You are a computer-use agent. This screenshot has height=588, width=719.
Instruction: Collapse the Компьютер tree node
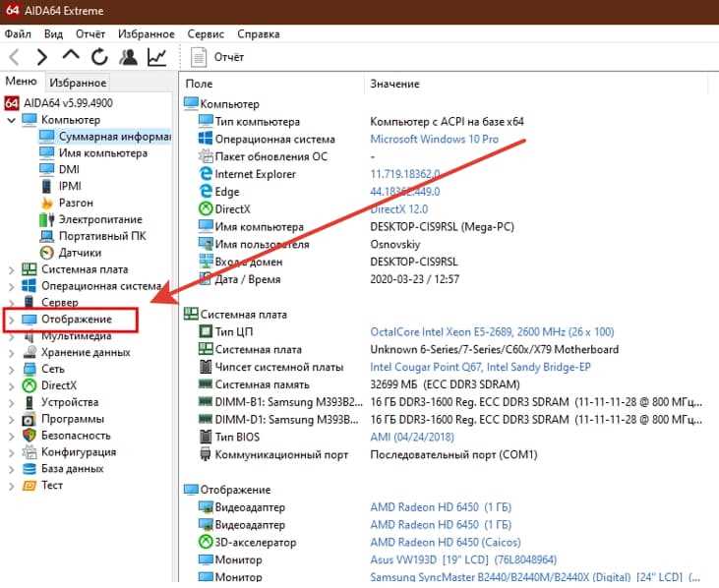point(12,121)
